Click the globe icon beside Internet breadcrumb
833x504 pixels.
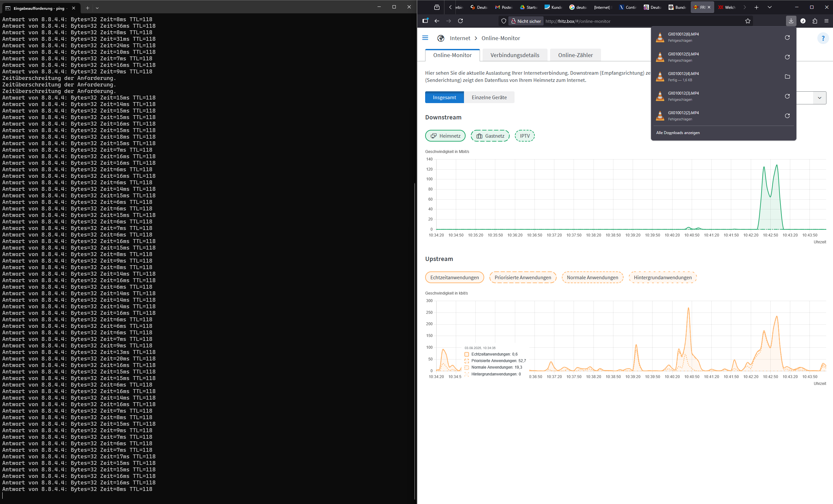tap(440, 38)
